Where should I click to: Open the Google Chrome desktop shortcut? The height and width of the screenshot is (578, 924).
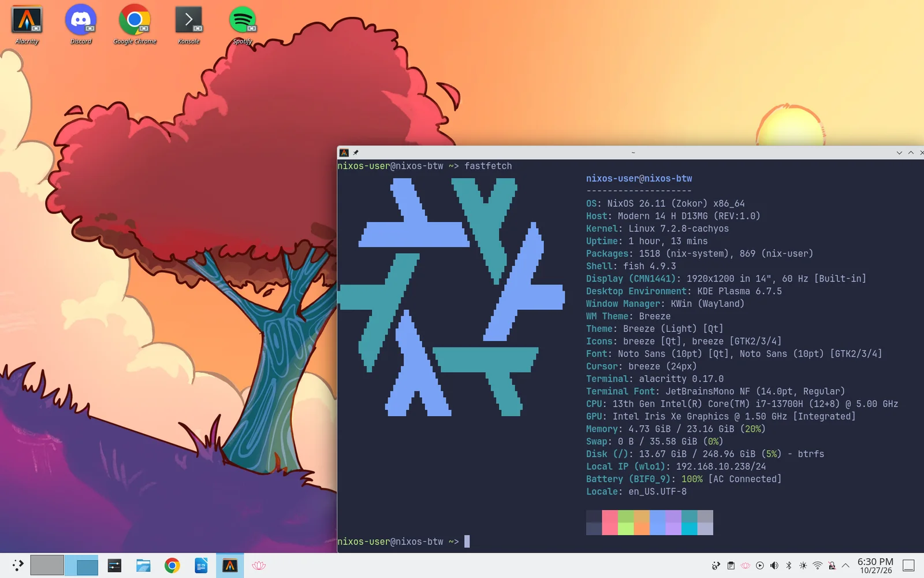click(x=135, y=25)
